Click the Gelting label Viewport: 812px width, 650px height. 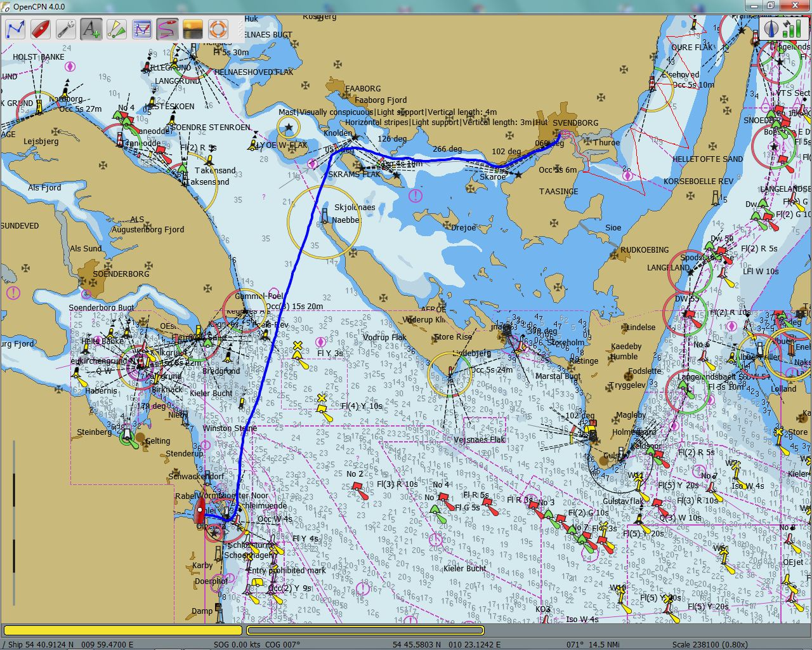coord(157,441)
